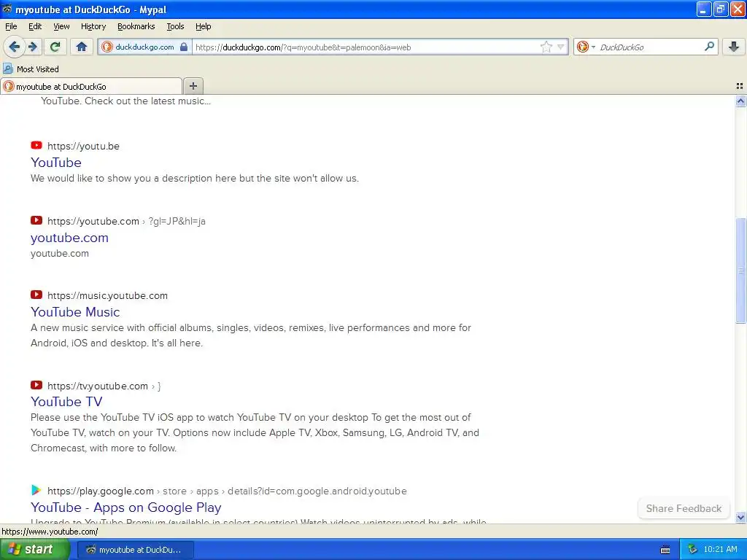This screenshot has width=747, height=560.
Task: Open the URL history dropdown arrow
Action: click(561, 47)
